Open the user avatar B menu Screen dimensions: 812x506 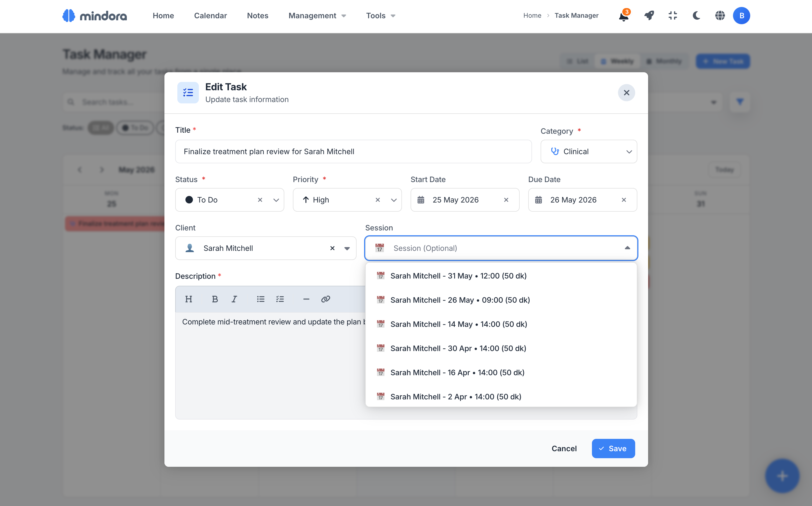click(x=741, y=15)
